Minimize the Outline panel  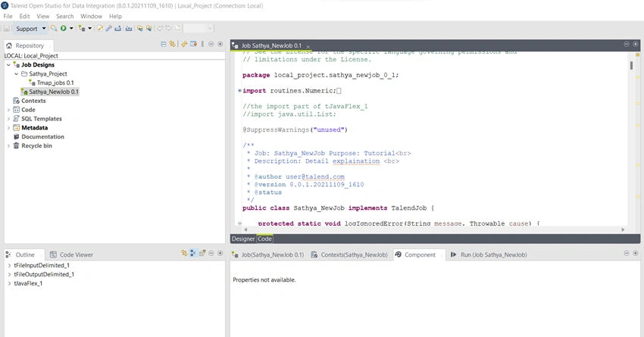(x=211, y=253)
